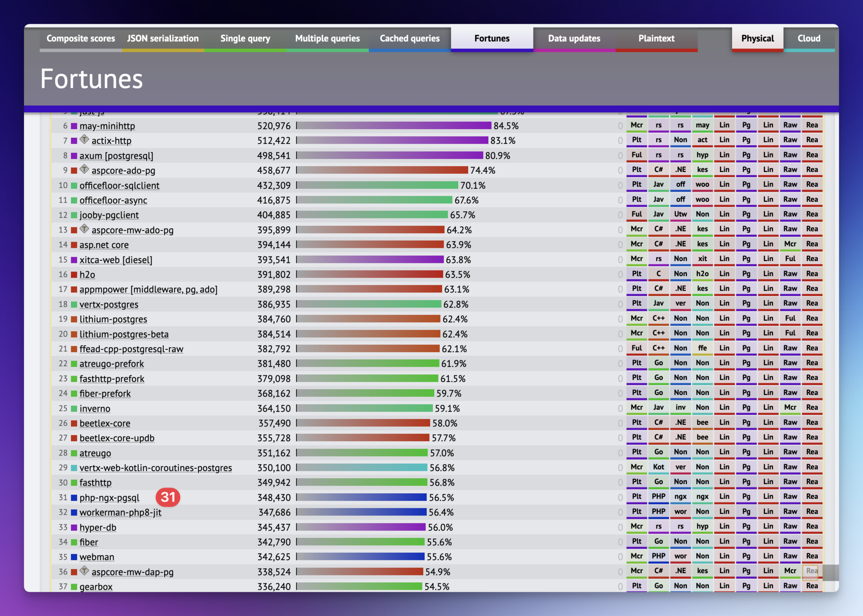Image resolution: width=863 pixels, height=616 pixels.
Task: Select the Fortunes tab
Action: [x=492, y=38]
